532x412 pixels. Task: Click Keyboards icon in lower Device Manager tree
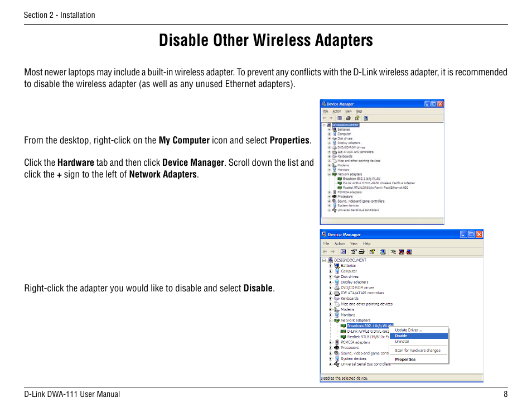coord(337,299)
